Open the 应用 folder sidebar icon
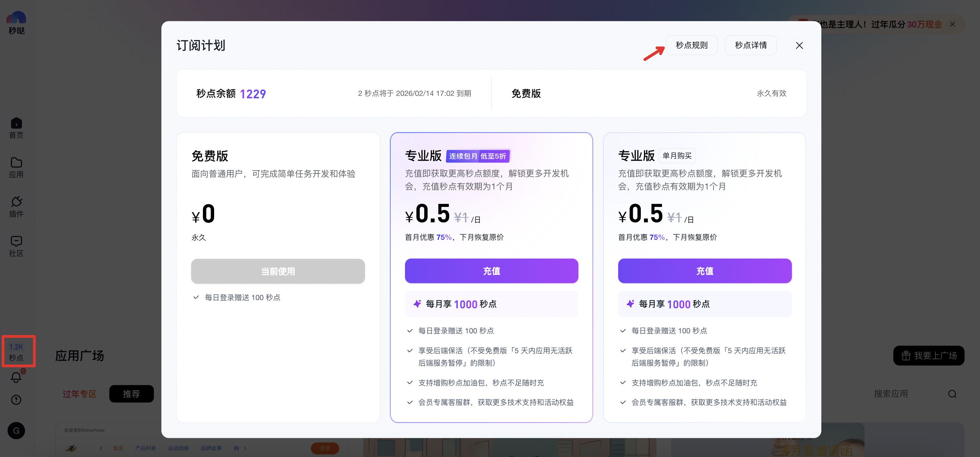Viewport: 980px width, 457px height. click(16, 167)
